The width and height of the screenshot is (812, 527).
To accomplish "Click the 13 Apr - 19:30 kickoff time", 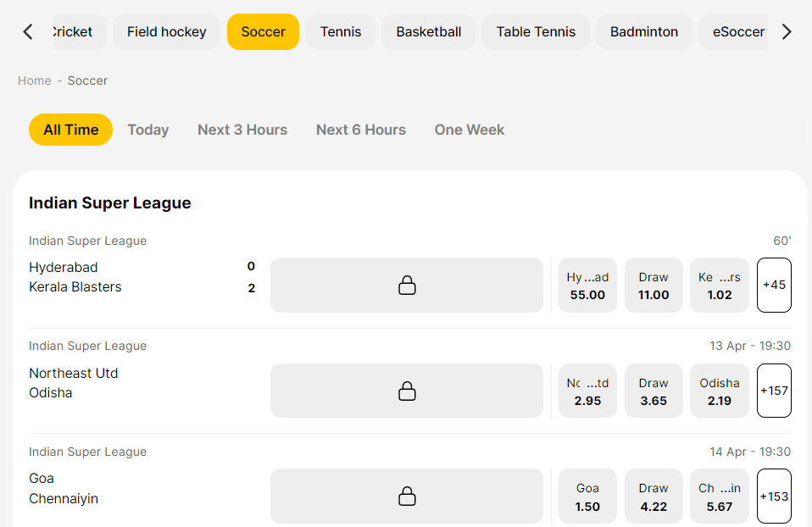I will pyautogui.click(x=750, y=346).
